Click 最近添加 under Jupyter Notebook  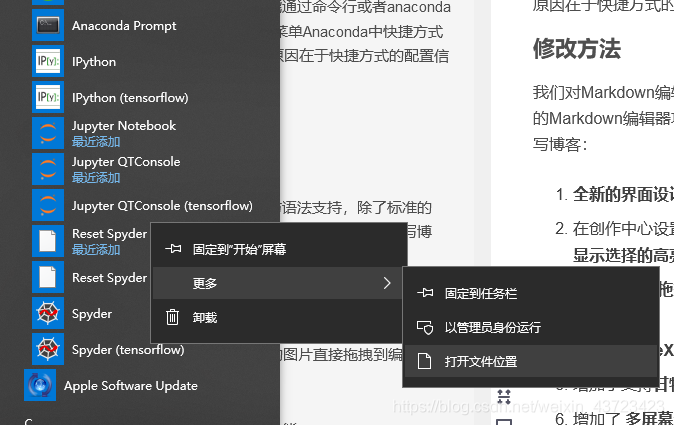(96, 141)
